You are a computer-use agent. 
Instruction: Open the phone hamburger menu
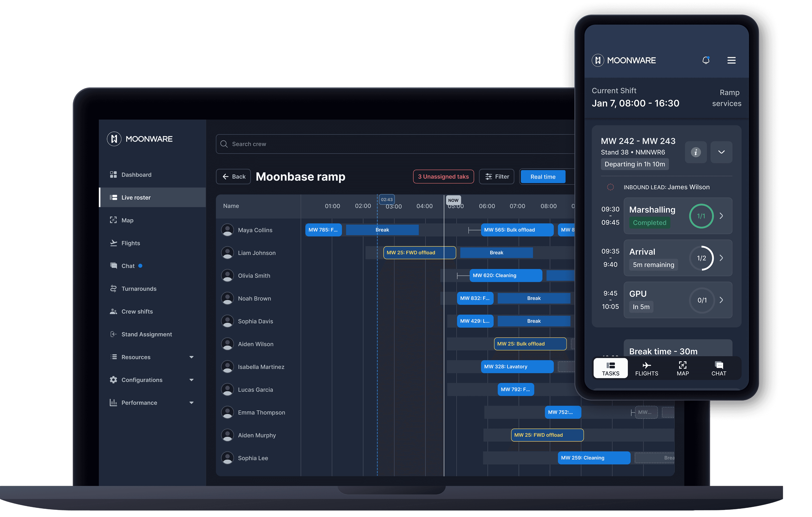(x=731, y=61)
